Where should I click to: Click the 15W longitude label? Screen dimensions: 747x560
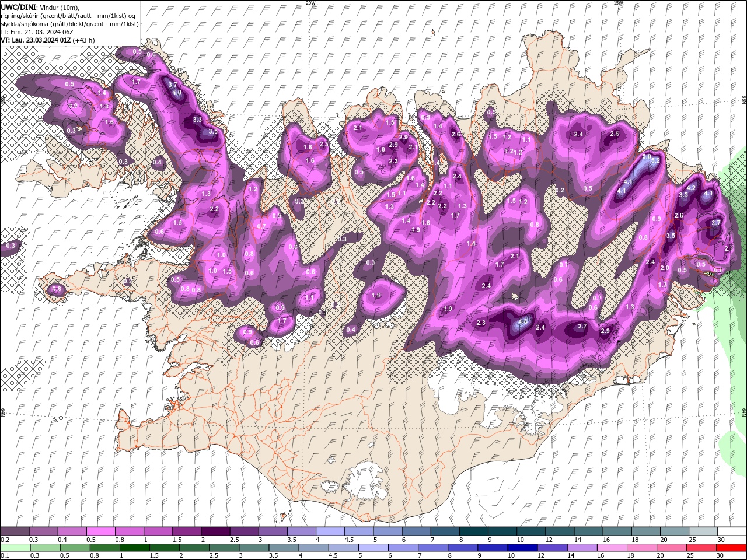tap(618, 3)
